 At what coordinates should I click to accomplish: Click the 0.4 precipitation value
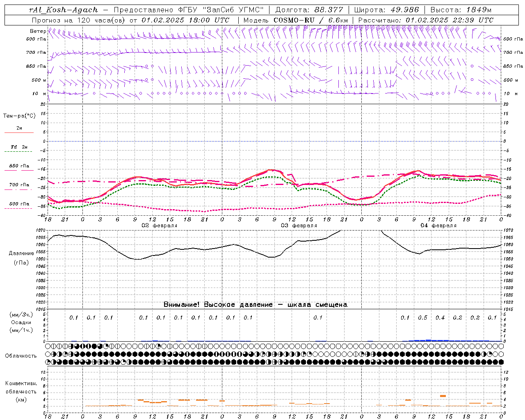pyautogui.click(x=440, y=317)
